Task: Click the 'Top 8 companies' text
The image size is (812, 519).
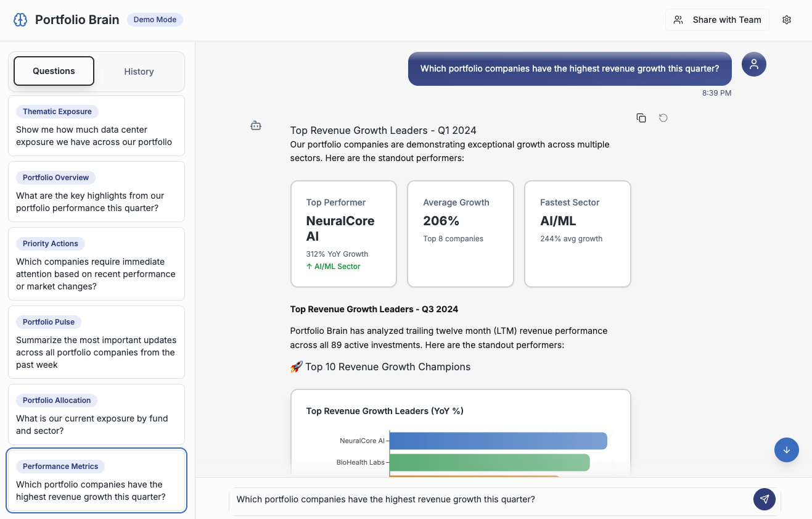Action: click(x=453, y=239)
